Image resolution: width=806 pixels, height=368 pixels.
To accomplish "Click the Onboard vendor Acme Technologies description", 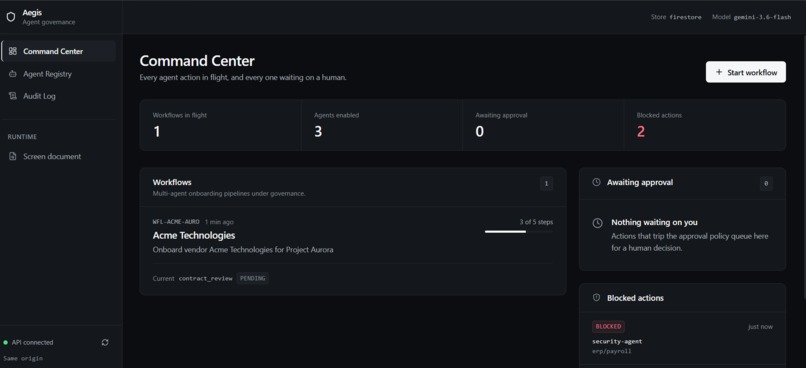I will (x=243, y=250).
